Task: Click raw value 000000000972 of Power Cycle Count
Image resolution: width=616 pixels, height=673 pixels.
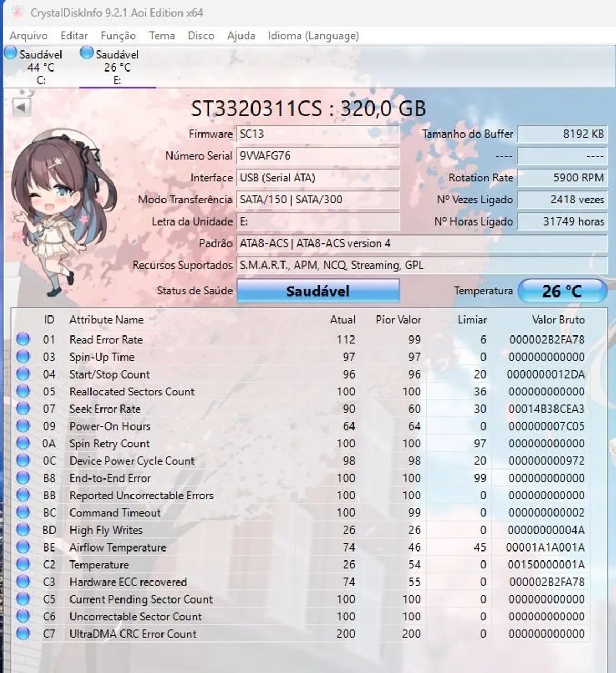Action: [547, 461]
